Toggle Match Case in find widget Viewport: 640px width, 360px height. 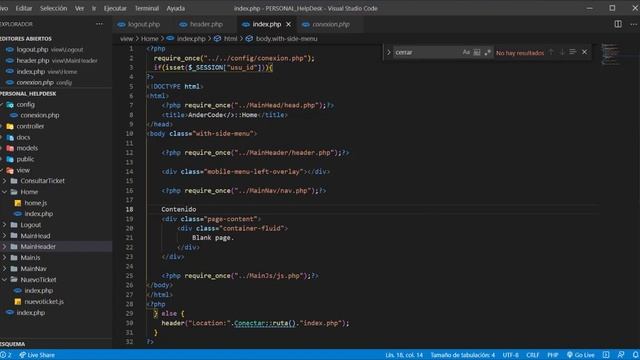[466, 52]
